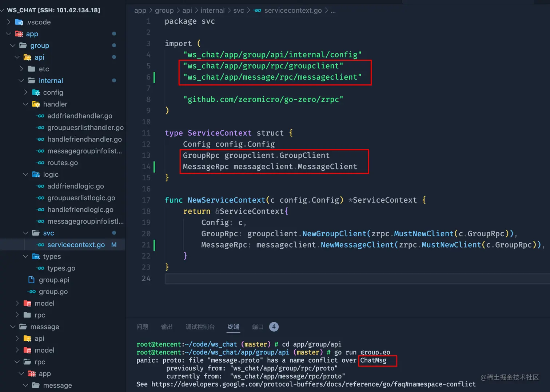
Task: Click the etc folder icon
Action: [32, 69]
